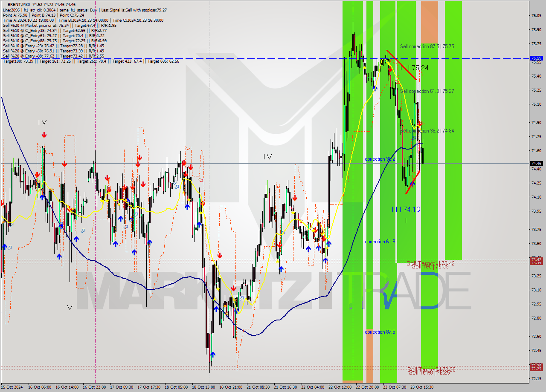
Task: Click the 'I V' wave label near 21 Oct
Action: 267,157
